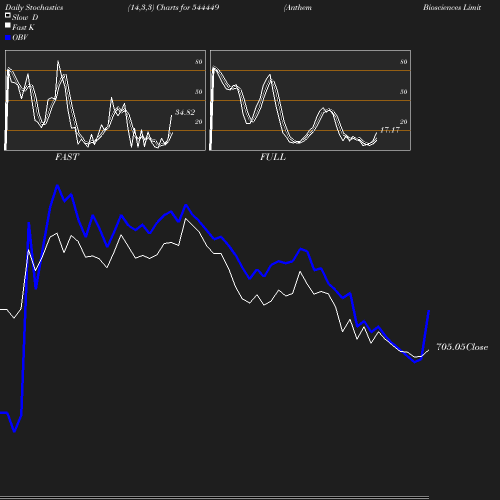Click the 34.82 value in FAST chart
The image size is (500, 500).
(185, 112)
